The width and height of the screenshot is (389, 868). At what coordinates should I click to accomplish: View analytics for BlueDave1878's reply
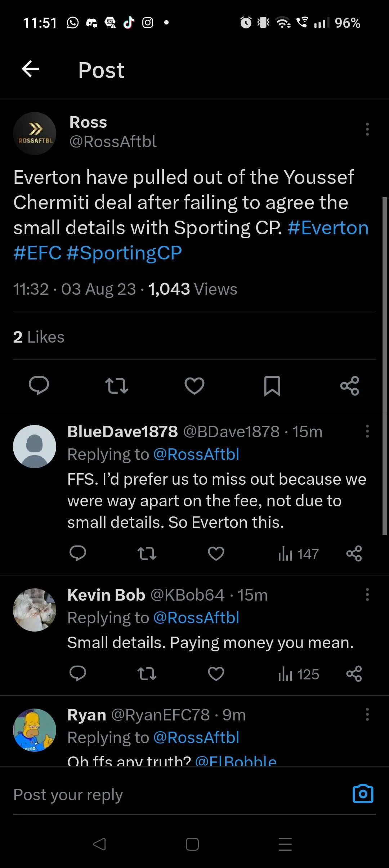298,554
